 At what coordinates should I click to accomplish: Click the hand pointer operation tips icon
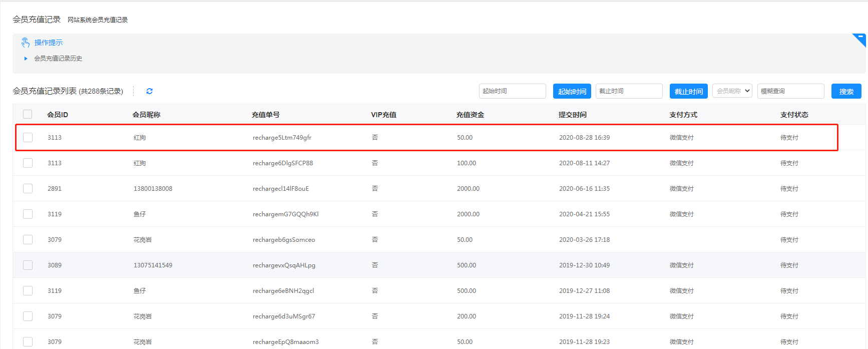26,43
